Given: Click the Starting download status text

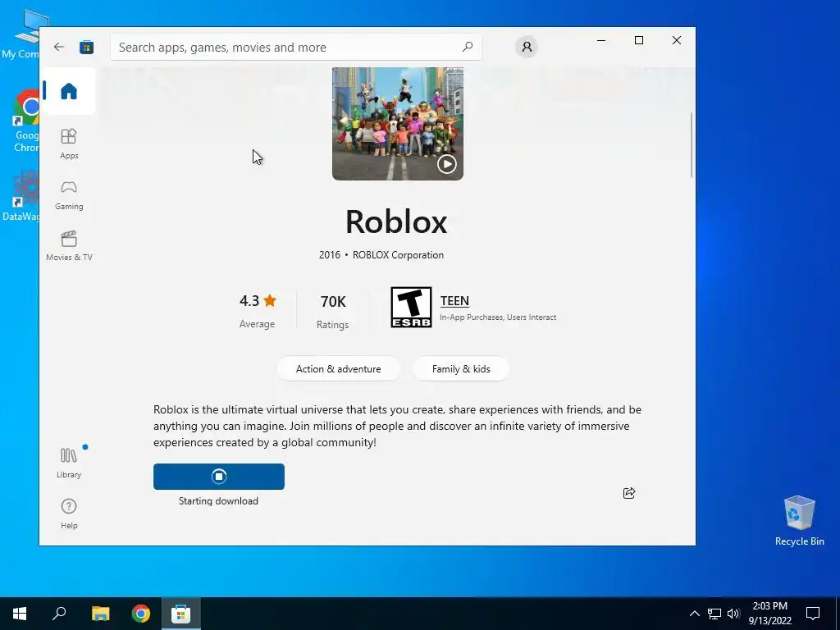Looking at the screenshot, I should [x=218, y=501].
